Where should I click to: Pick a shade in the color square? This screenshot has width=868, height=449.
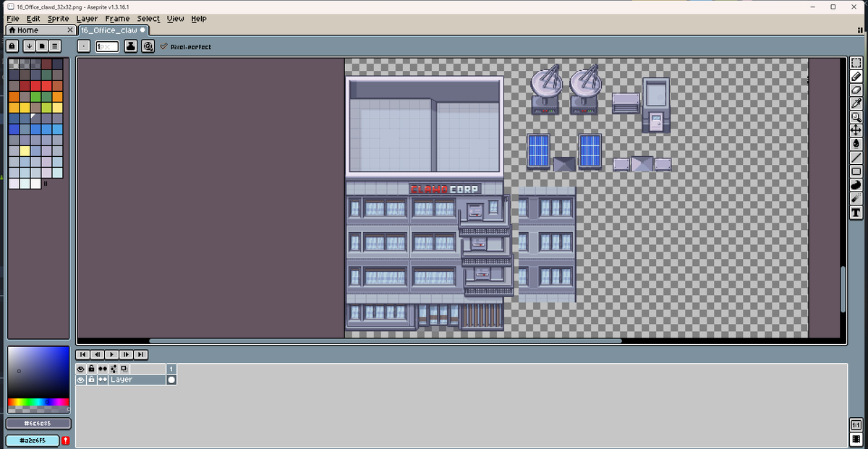click(x=38, y=372)
